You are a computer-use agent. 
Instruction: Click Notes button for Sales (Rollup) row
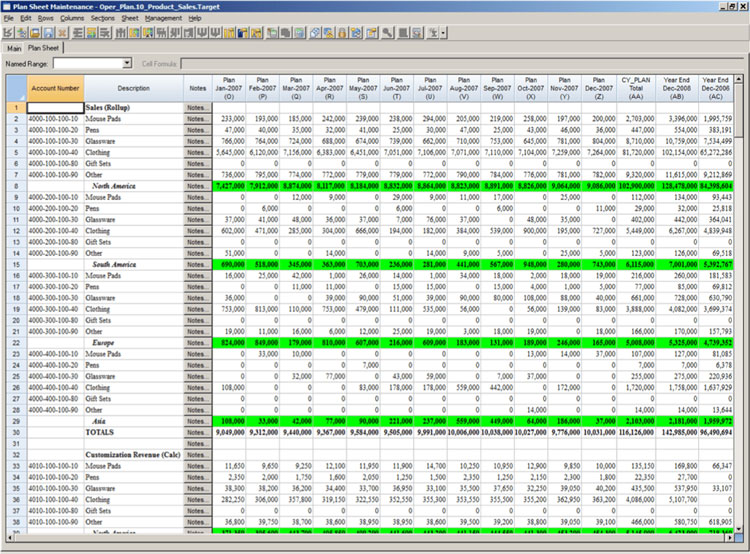(198, 107)
